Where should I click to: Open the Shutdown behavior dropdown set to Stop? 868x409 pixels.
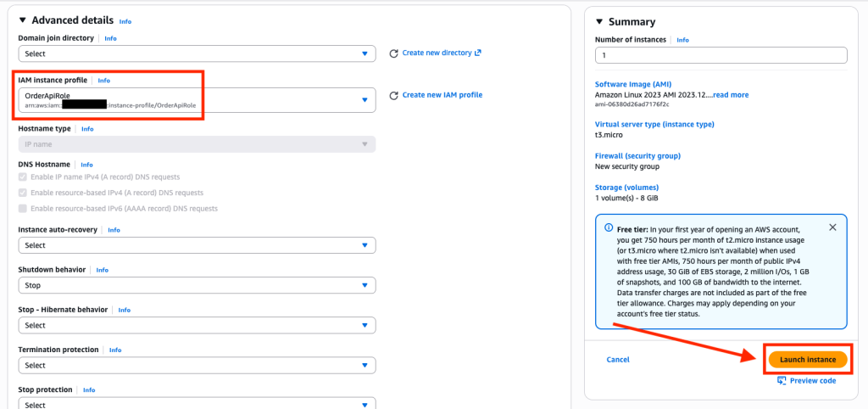click(x=197, y=285)
